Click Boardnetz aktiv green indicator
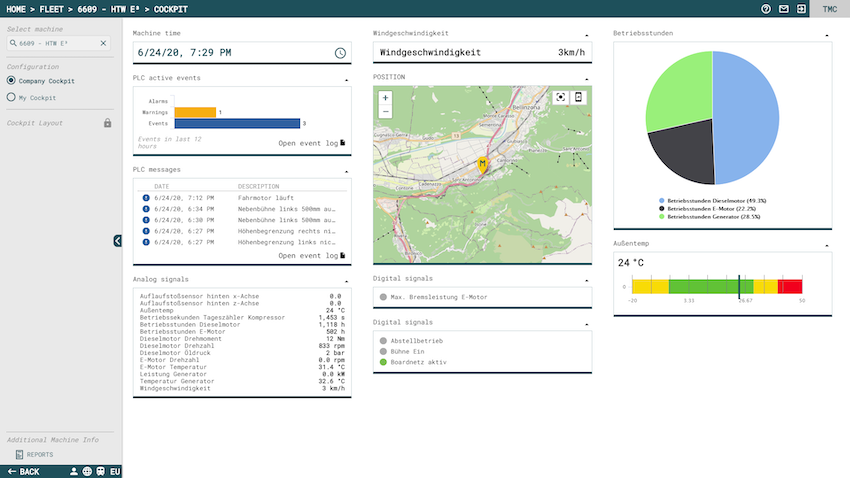 [383, 362]
